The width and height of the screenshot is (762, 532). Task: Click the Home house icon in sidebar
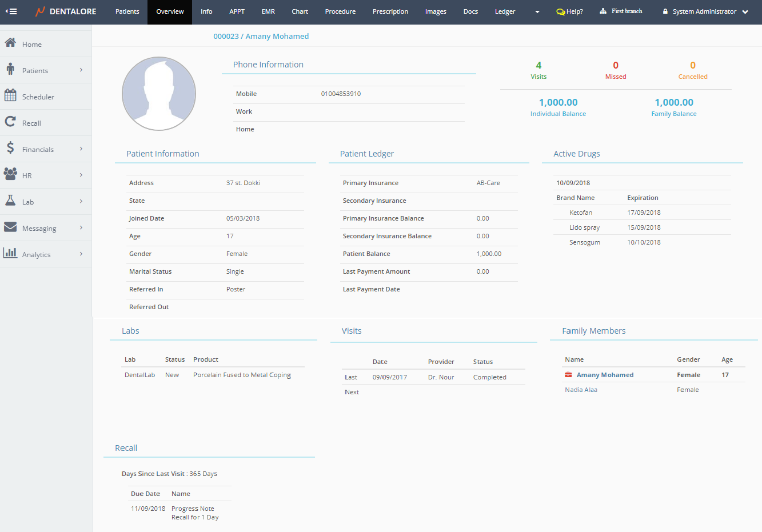pyautogui.click(x=10, y=43)
